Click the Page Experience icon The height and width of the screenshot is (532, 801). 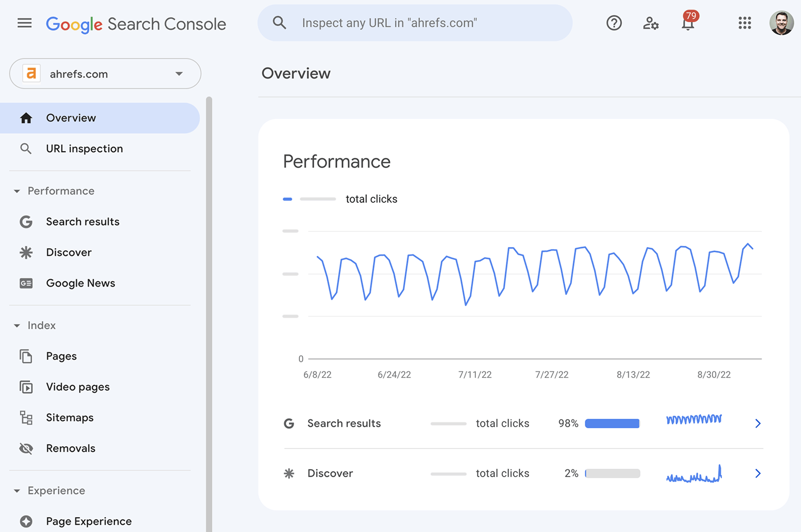tap(26, 521)
